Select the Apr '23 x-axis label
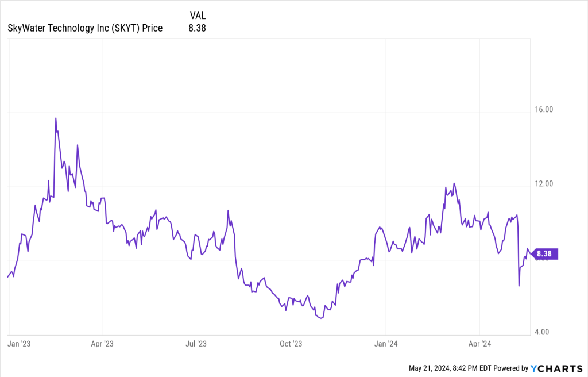 click(102, 344)
